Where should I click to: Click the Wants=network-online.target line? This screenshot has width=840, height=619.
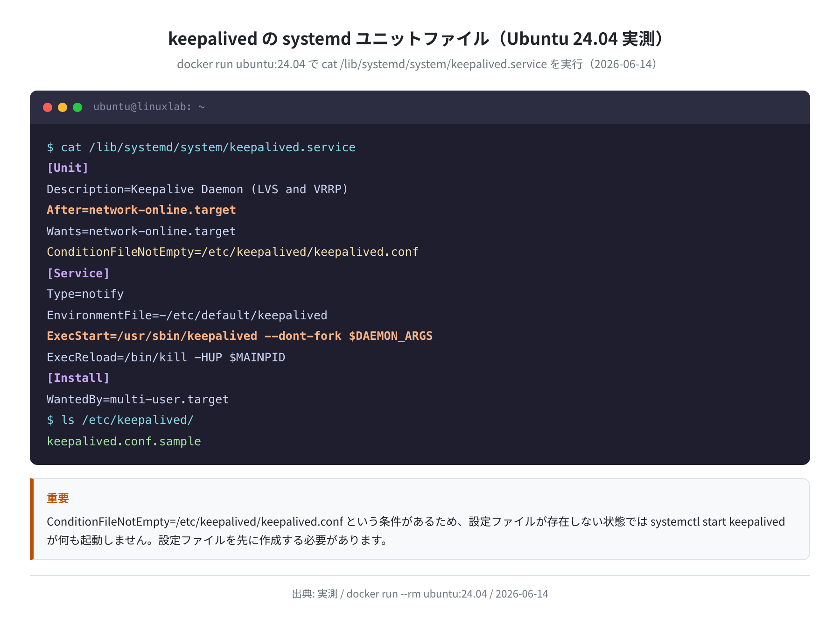point(141,231)
